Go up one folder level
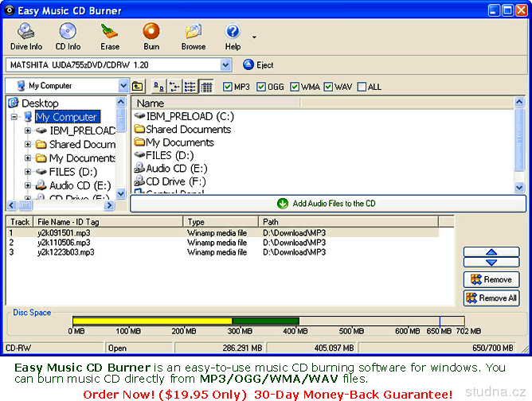532x401 pixels. (x=138, y=86)
